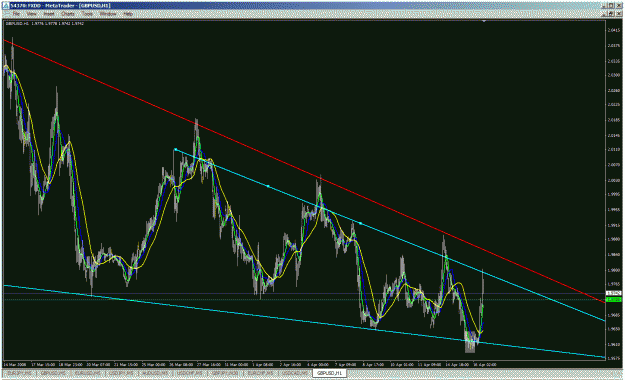Viewport: 625px width, 380px height.
Task: Click the cyan trendline's lower-right anchor point
Action: tap(360, 223)
